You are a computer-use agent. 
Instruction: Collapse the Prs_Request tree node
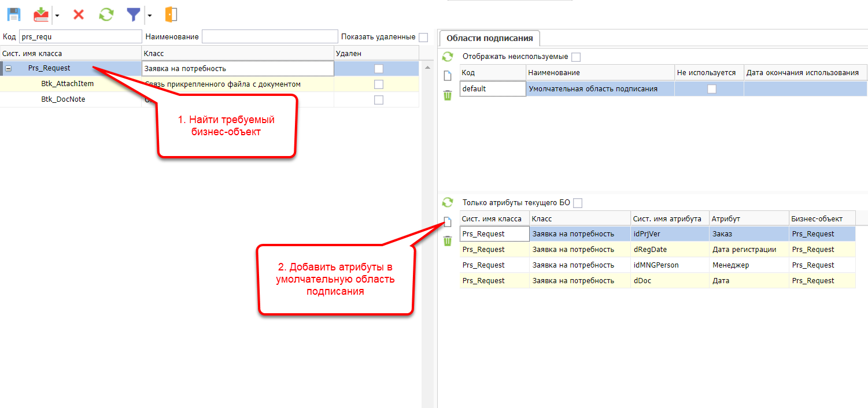(9, 68)
